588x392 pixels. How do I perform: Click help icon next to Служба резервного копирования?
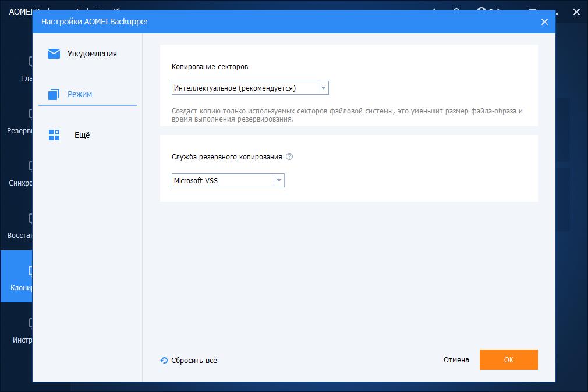(289, 156)
